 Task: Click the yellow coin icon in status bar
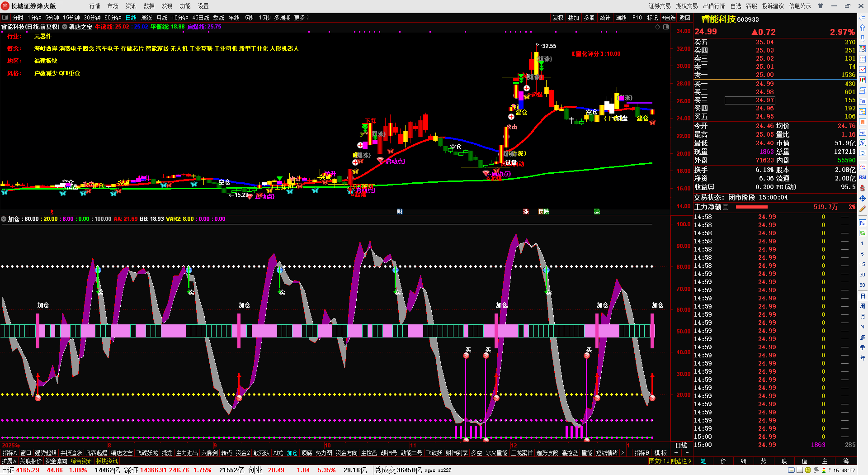808,470
